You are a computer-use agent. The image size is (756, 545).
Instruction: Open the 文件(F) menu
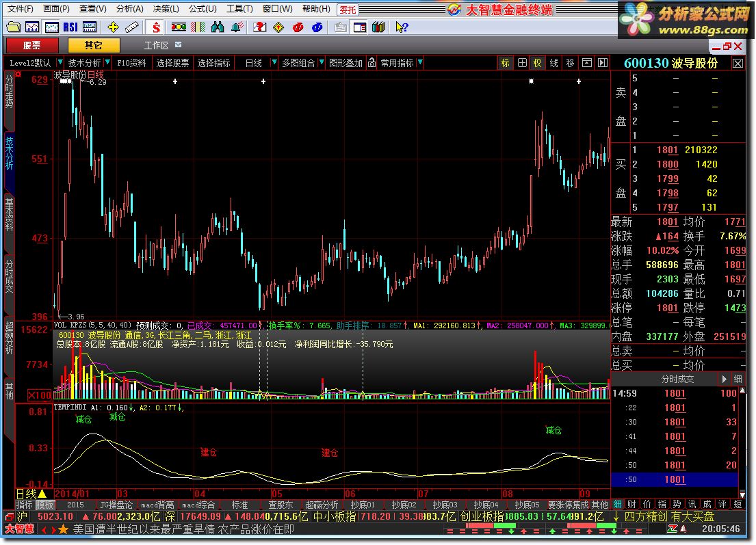click(21, 9)
